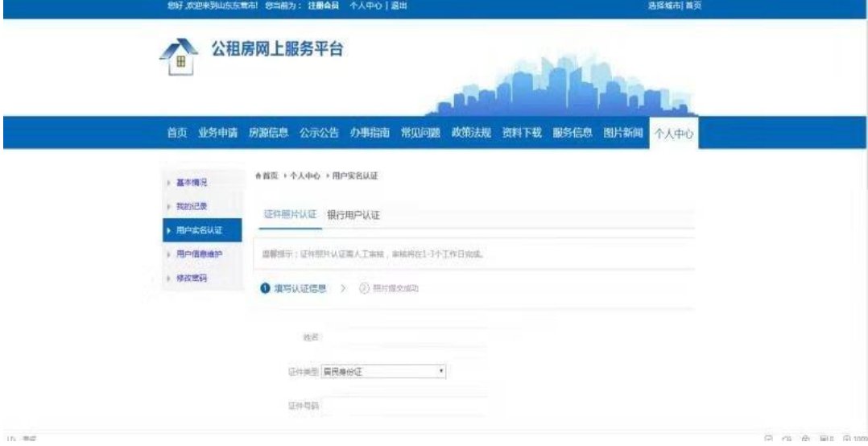Select the 证件照片认证 tab
Screen dimensions: 868x446
(290, 215)
